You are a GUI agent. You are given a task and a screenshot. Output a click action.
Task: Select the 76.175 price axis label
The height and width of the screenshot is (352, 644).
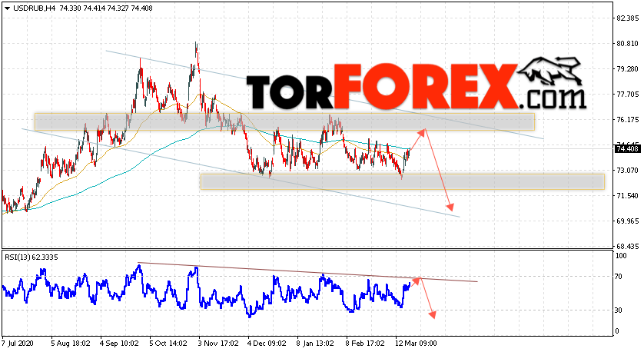tap(628, 120)
